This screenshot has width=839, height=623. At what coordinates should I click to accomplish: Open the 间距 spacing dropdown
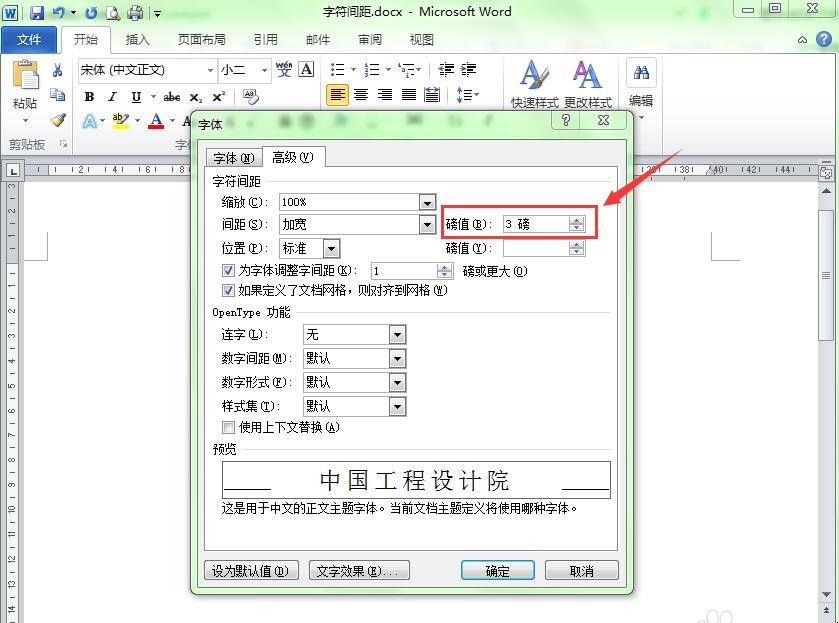click(428, 224)
